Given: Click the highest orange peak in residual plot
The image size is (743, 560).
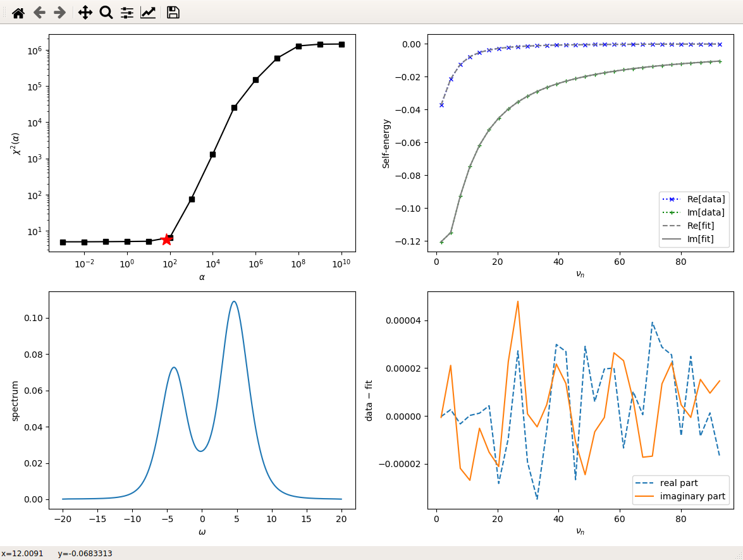Looking at the screenshot, I should pos(518,301).
